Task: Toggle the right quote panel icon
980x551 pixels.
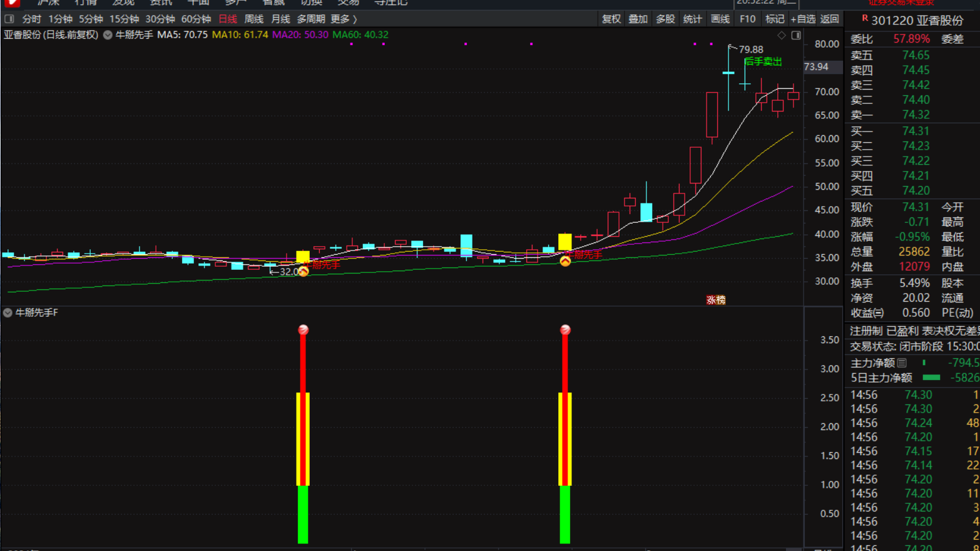Action: coord(796,36)
